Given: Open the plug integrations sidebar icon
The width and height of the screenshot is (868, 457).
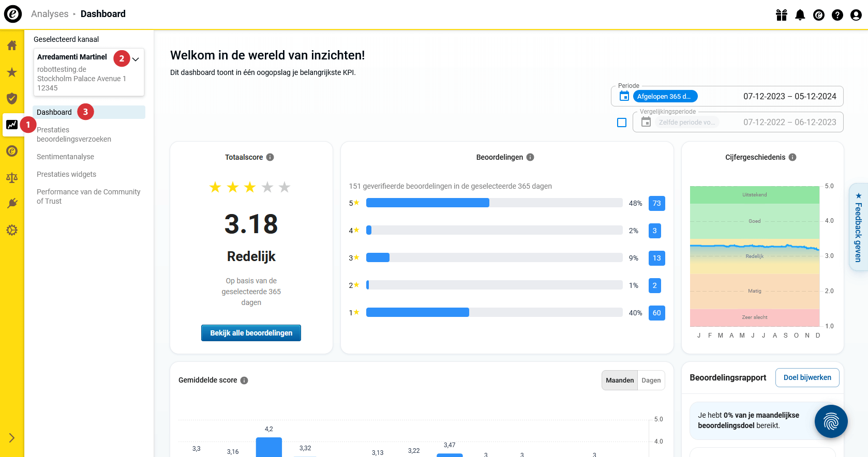Looking at the screenshot, I should pyautogui.click(x=12, y=204).
